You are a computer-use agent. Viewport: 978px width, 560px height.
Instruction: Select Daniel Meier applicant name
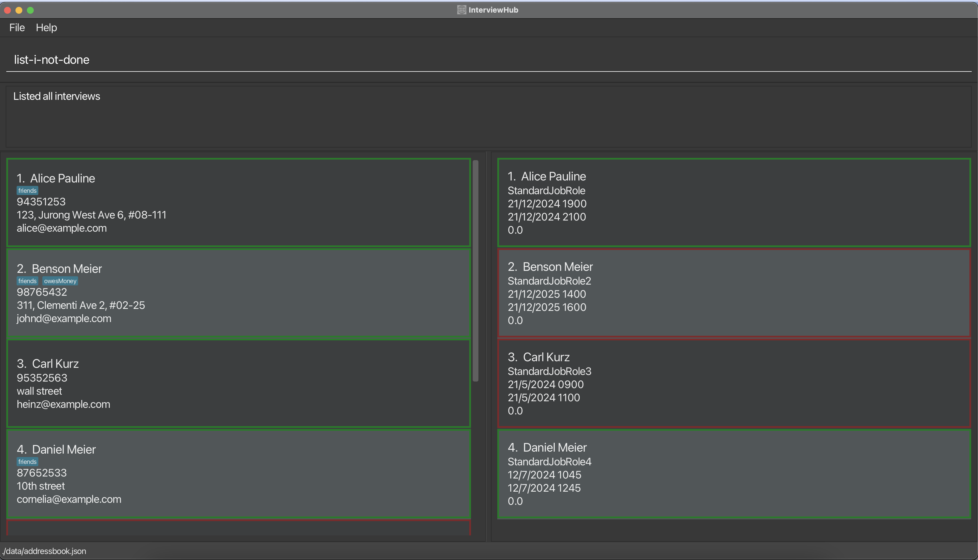click(64, 449)
